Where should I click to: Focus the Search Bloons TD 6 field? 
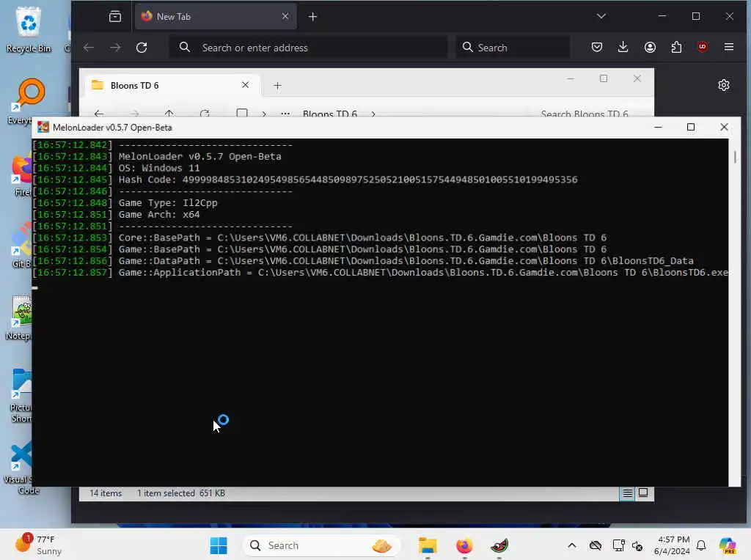[x=585, y=114]
